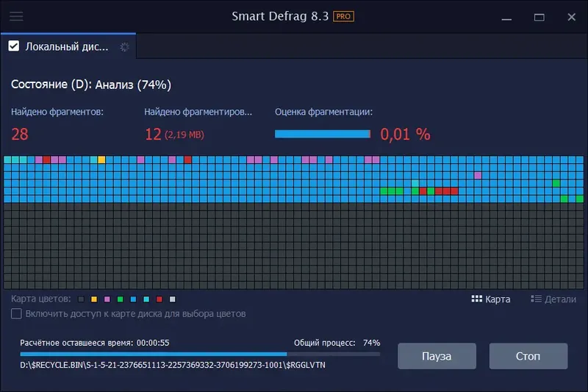Maximize the Smart Defrag window
Viewport: 588px width, 392px height.
539,17
